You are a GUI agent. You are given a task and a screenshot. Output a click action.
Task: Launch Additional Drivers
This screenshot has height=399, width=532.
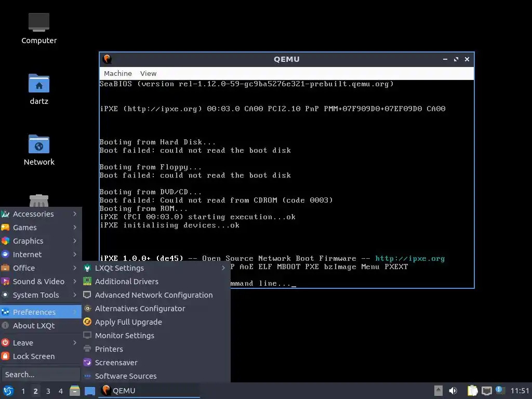[156, 282]
